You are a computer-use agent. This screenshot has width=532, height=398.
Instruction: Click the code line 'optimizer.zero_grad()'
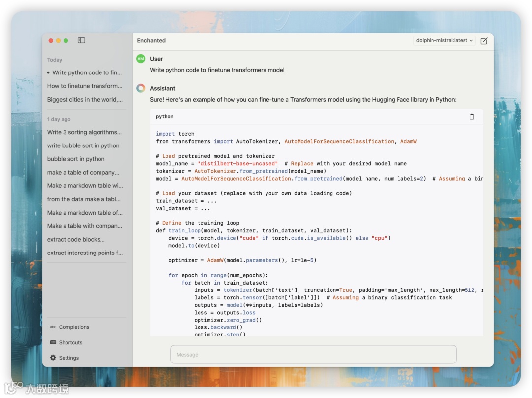coord(228,320)
